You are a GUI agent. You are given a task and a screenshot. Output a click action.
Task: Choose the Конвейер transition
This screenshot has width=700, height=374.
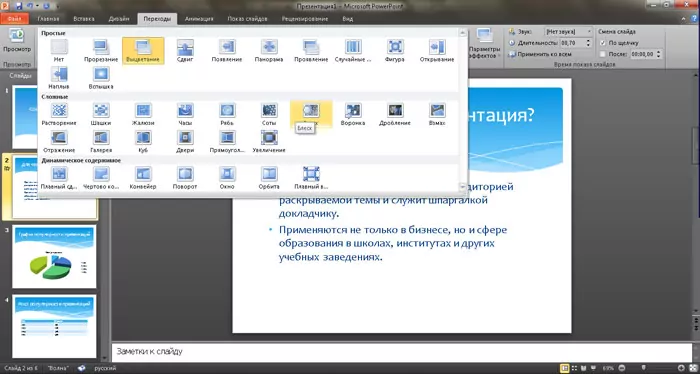click(x=143, y=178)
